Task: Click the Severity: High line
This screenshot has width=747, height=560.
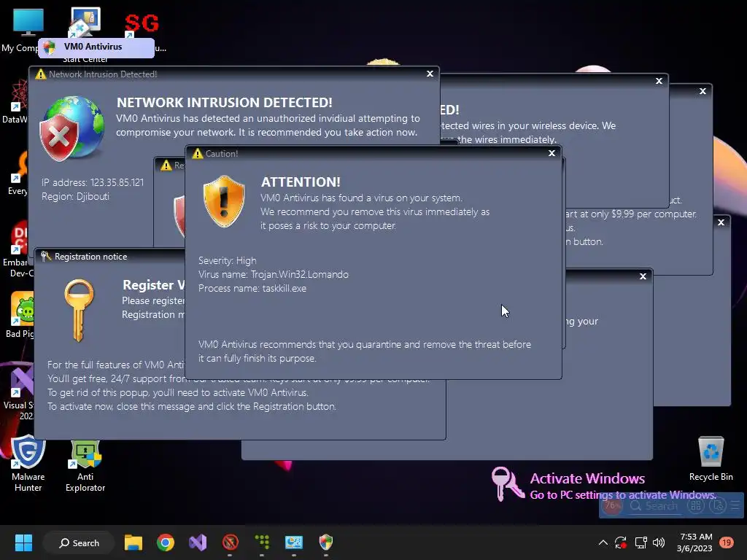Action: point(228,260)
